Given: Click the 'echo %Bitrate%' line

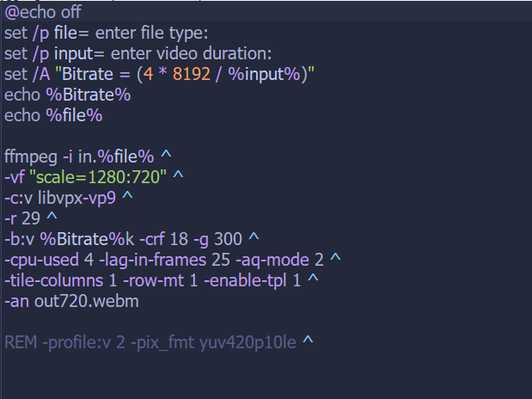Looking at the screenshot, I should 68,95.
